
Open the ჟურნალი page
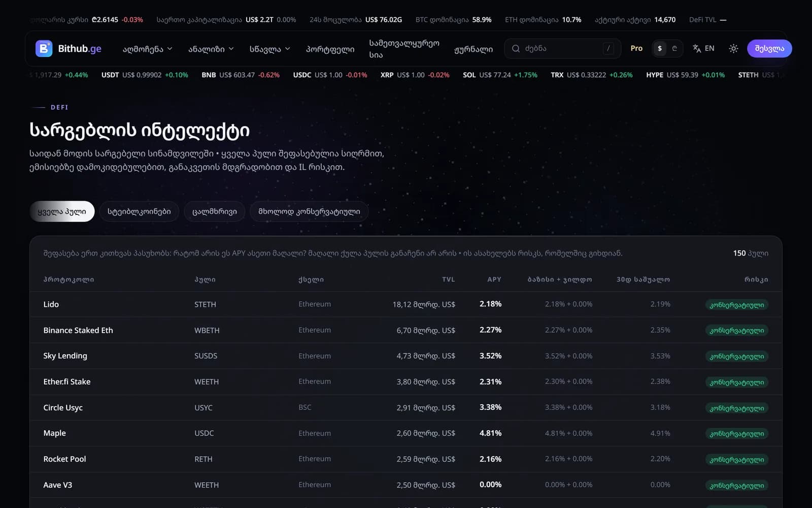[473, 49]
